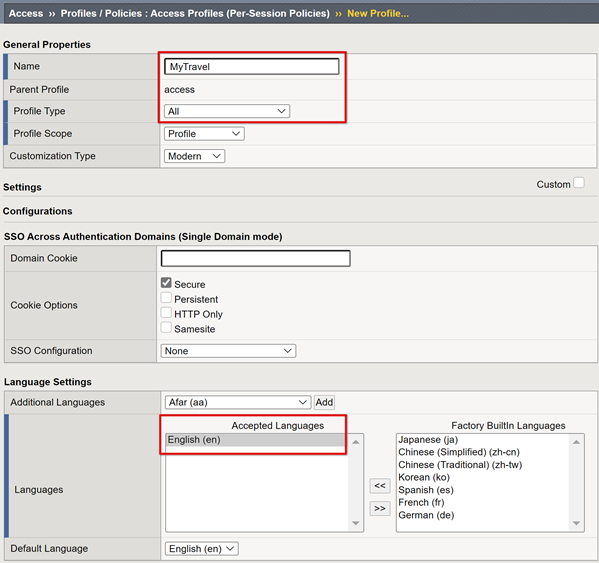Enable the HTTP Only cookie option
599x563 pixels.
(x=166, y=313)
